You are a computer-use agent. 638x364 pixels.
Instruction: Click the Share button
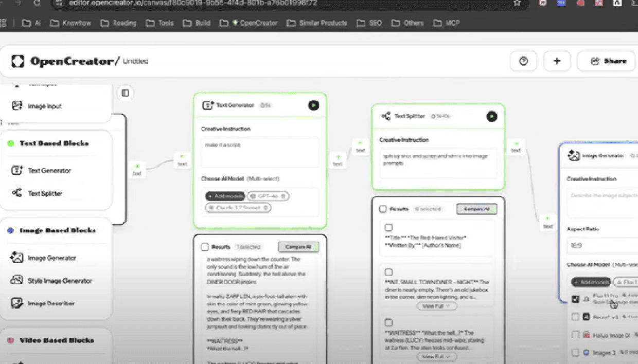click(608, 61)
